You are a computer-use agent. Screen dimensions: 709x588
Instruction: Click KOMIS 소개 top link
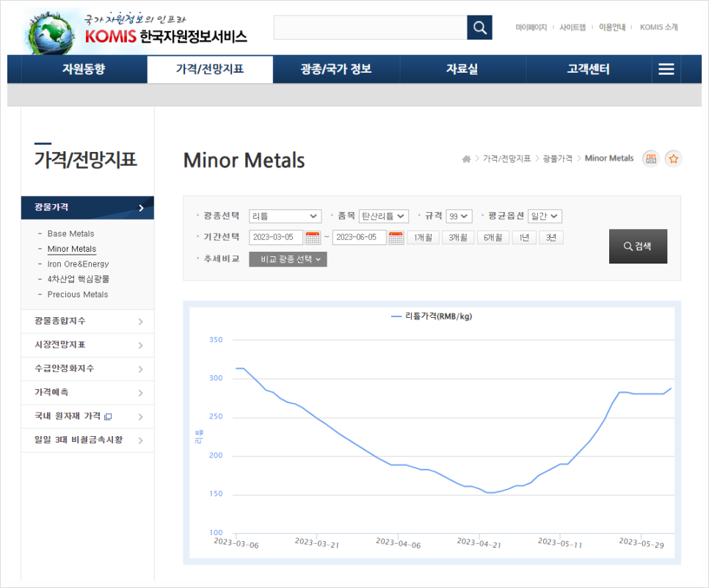tap(659, 28)
